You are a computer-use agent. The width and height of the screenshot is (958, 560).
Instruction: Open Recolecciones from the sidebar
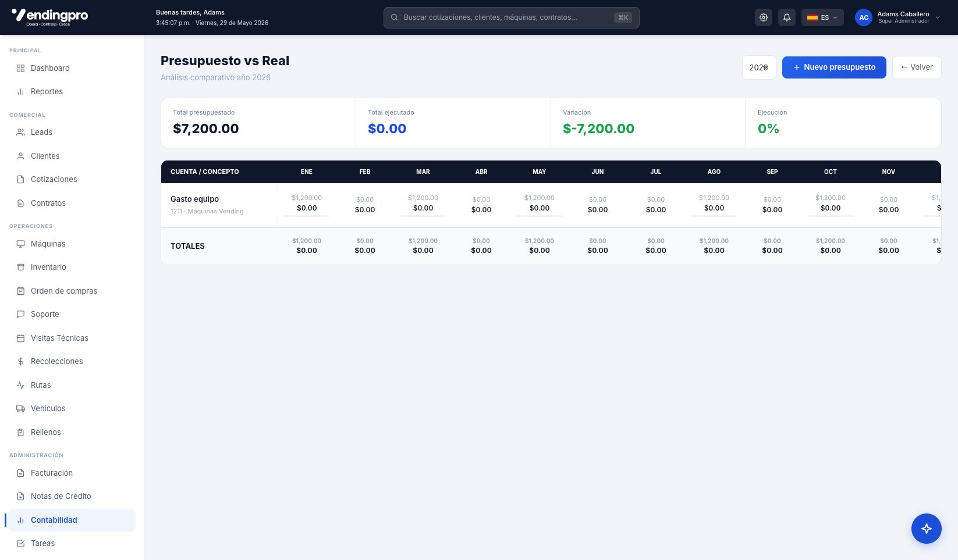(x=72, y=361)
